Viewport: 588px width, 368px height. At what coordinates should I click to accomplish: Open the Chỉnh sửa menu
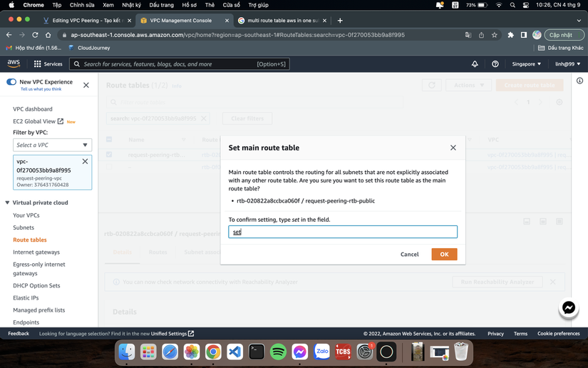82,5
